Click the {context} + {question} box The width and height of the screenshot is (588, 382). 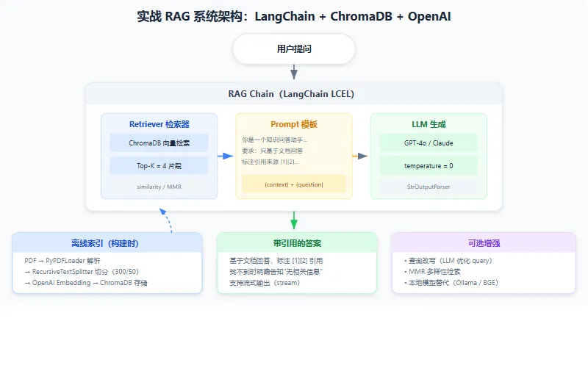point(293,184)
